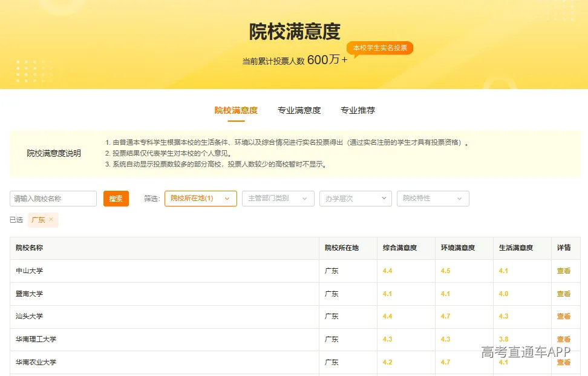Image resolution: width=588 pixels, height=376 pixels.
Task: Focus the 请输入院校名称 search field
Action: pyautogui.click(x=53, y=199)
